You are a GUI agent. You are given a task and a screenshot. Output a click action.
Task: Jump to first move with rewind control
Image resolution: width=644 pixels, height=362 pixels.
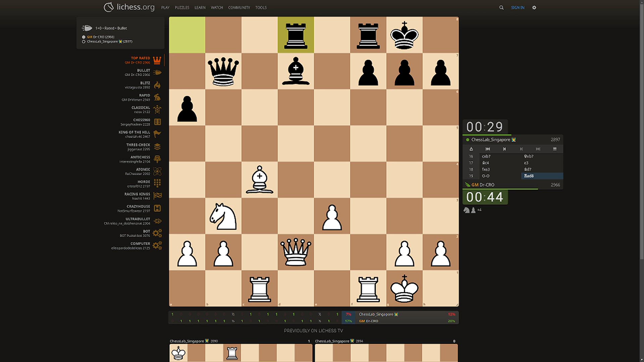pos(488,149)
